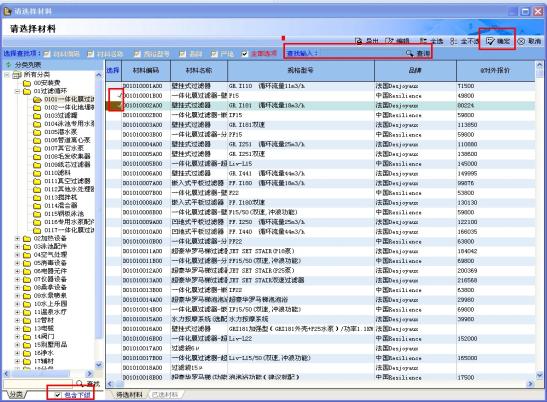This screenshot has width=547, height=402.
Task: Collapse the 01过滤循环 tree node
Action: point(17,91)
